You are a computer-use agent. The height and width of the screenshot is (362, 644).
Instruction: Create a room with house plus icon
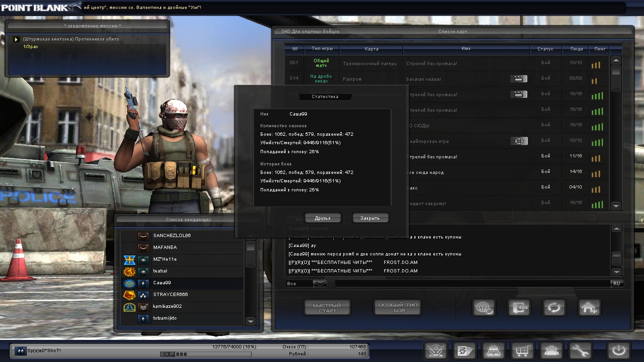click(589, 308)
